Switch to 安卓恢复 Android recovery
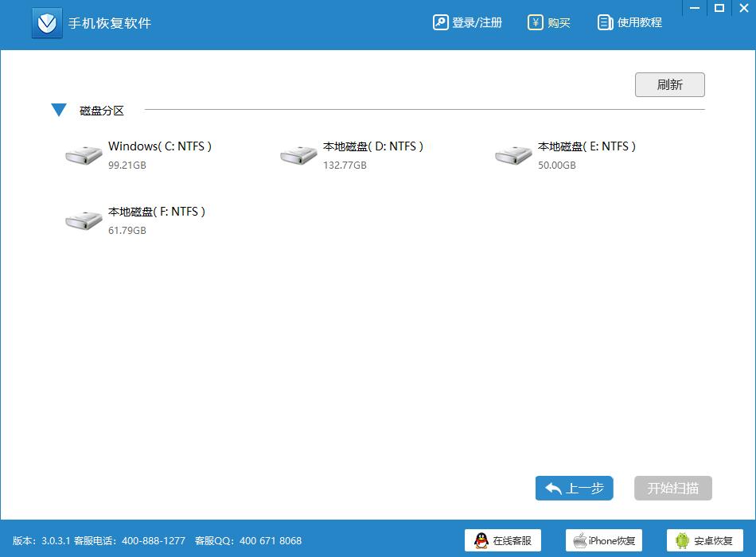The image size is (756, 557). tap(705, 540)
